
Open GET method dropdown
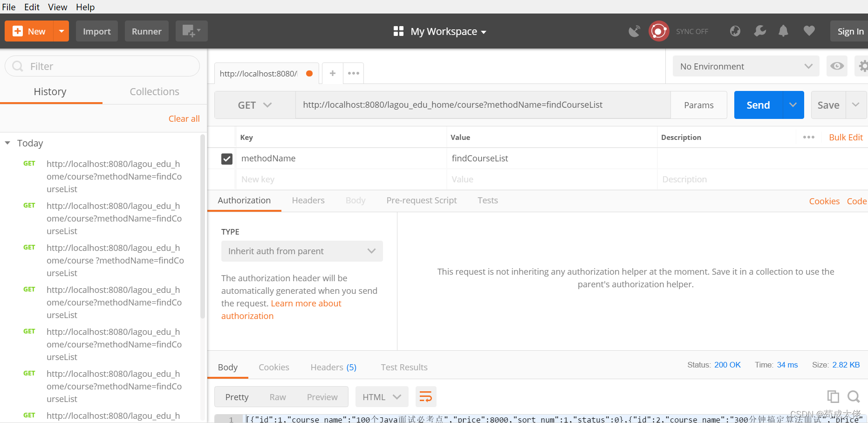(x=255, y=105)
